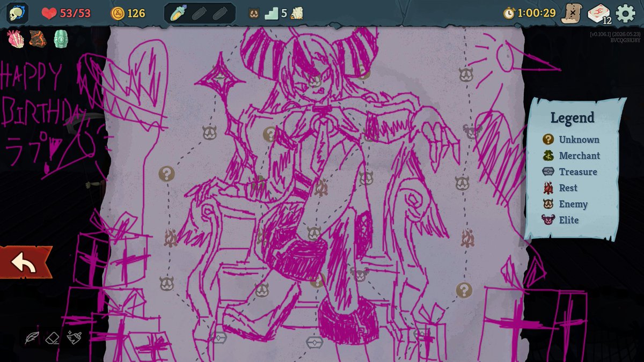Viewport: 644px width, 362px height.
Task: Open the settings gear
Action: tap(626, 13)
